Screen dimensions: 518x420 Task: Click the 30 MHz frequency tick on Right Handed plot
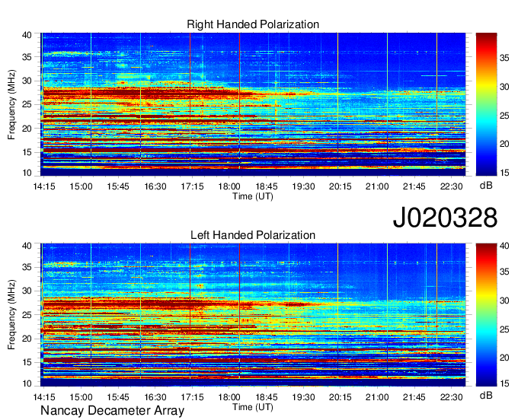click(x=27, y=81)
